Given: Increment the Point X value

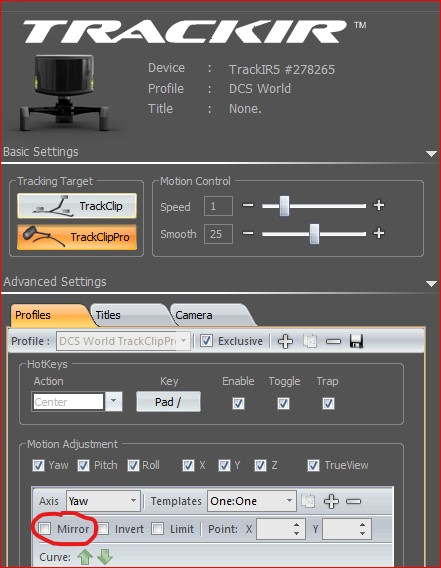Looking at the screenshot, I should [x=296, y=525].
